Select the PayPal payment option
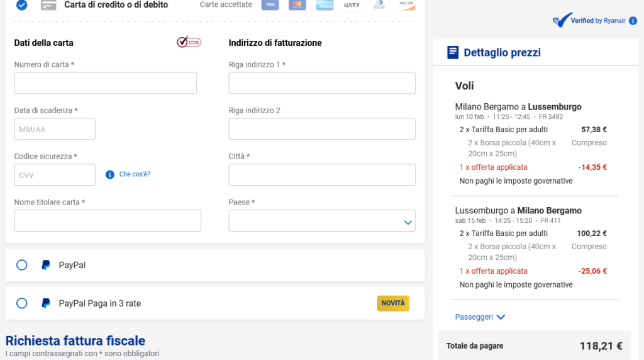 click(22, 265)
